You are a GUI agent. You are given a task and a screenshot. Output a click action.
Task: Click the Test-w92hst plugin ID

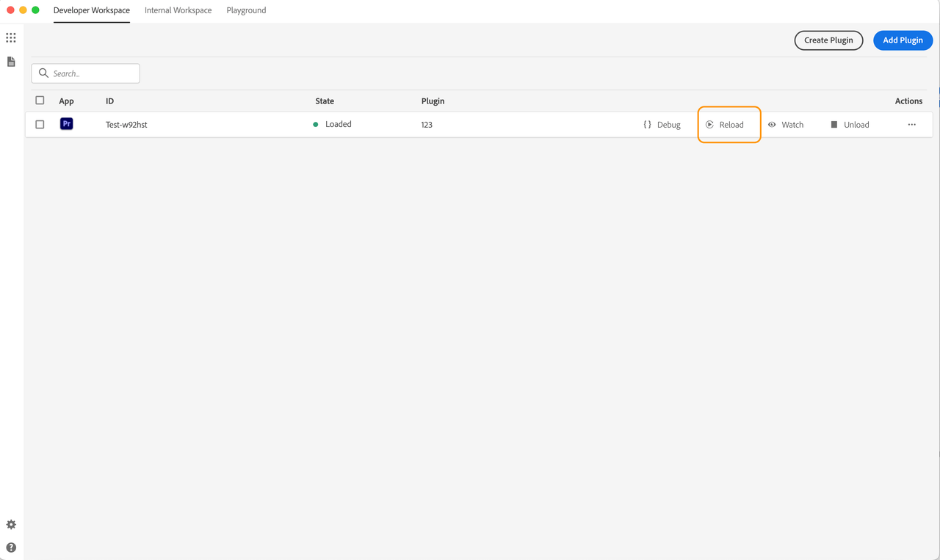pyautogui.click(x=126, y=125)
